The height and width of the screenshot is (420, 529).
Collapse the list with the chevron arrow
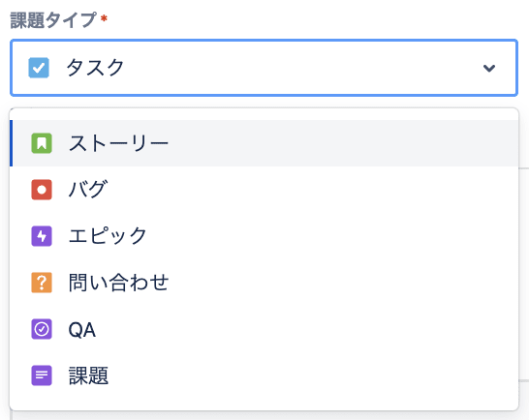(x=489, y=68)
